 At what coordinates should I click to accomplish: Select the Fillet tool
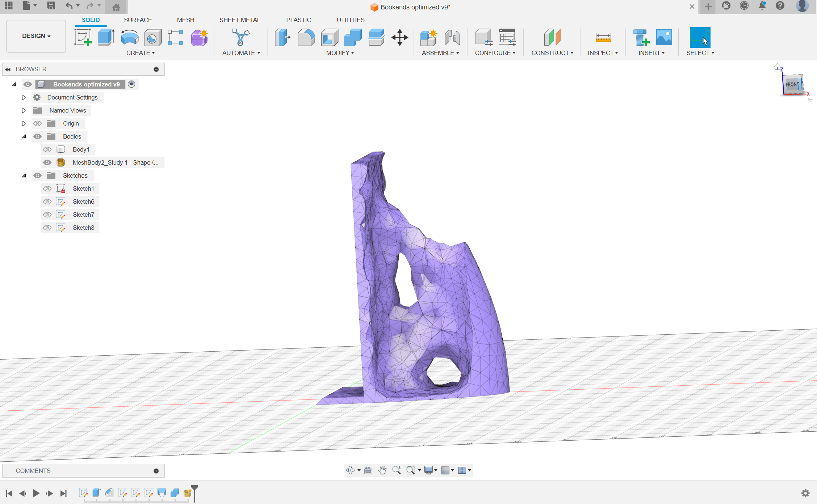click(x=306, y=37)
